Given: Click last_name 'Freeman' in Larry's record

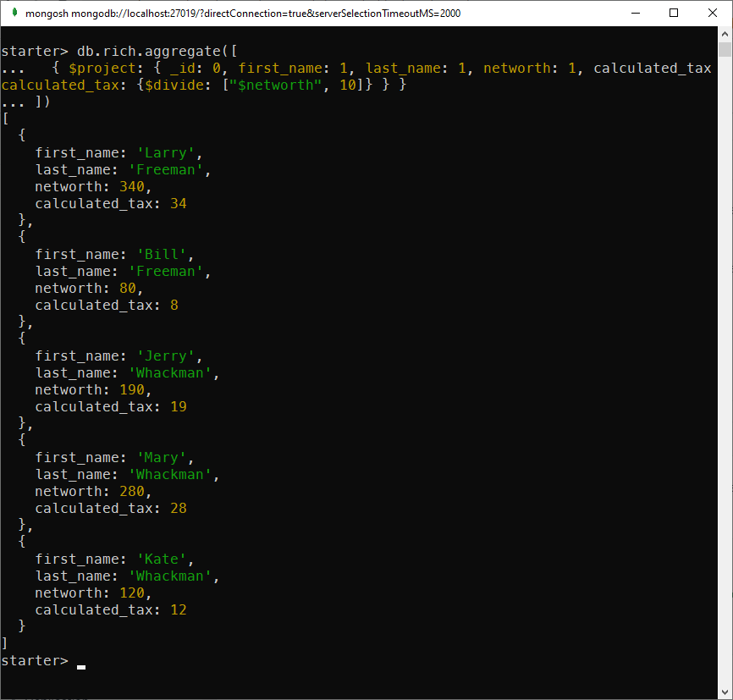Looking at the screenshot, I should pyautogui.click(x=166, y=170).
